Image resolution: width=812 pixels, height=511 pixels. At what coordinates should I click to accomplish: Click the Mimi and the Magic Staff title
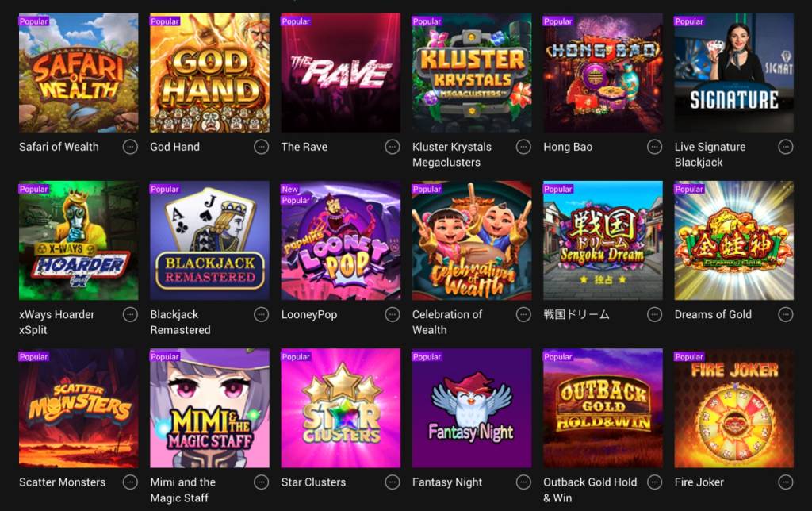coord(183,490)
